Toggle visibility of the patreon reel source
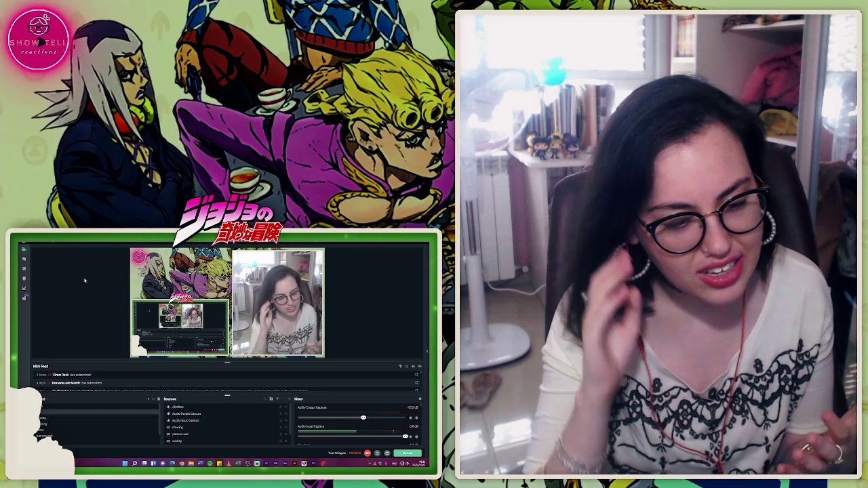 point(285,434)
